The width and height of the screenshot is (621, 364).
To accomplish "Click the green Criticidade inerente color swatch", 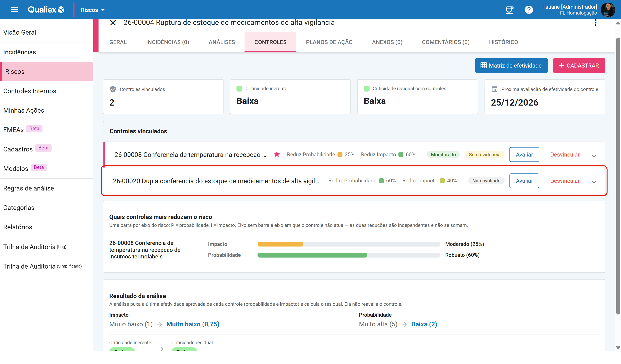I will click(239, 88).
